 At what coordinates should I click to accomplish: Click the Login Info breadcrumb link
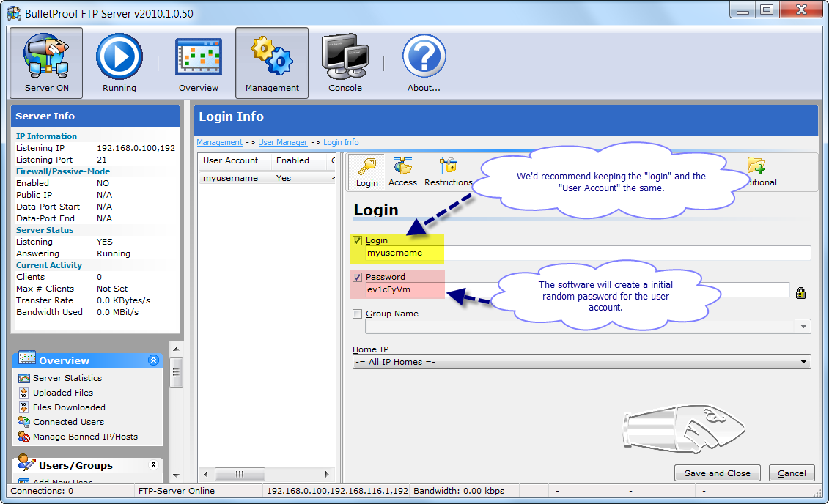point(341,142)
